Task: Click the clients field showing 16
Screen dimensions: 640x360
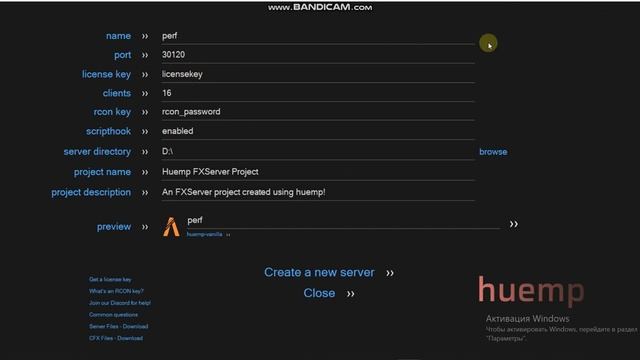Action: coord(318,93)
